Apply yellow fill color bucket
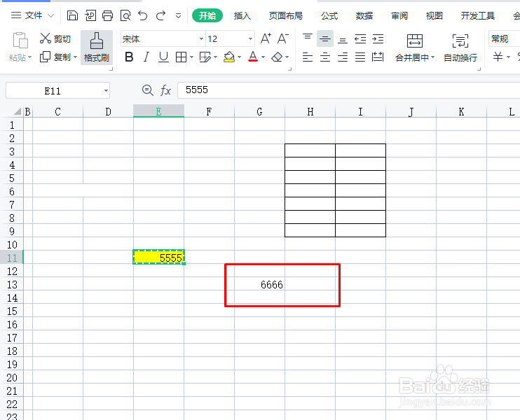The height and width of the screenshot is (420, 520). point(229,57)
